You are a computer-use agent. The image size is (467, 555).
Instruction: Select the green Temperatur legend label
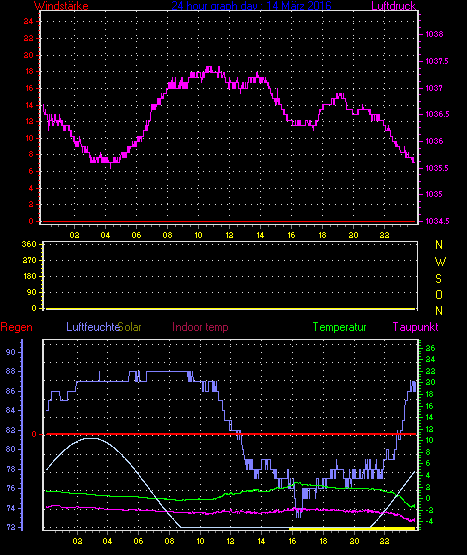click(x=339, y=327)
